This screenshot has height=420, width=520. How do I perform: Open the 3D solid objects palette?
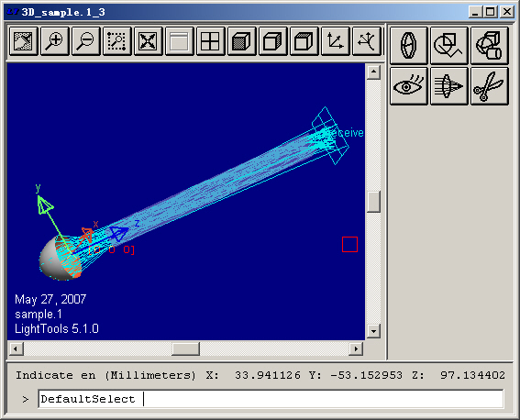tap(490, 46)
